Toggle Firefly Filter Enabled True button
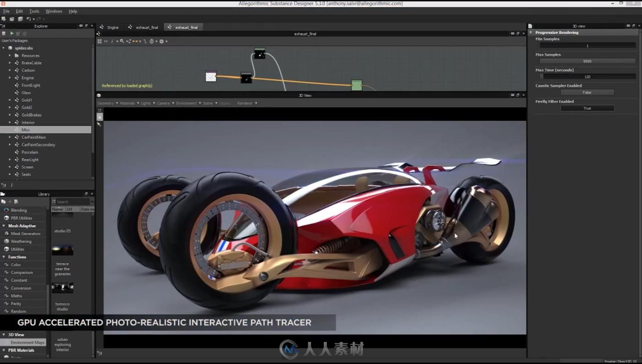Image resolution: width=642 pixels, height=364 pixels. tap(587, 109)
